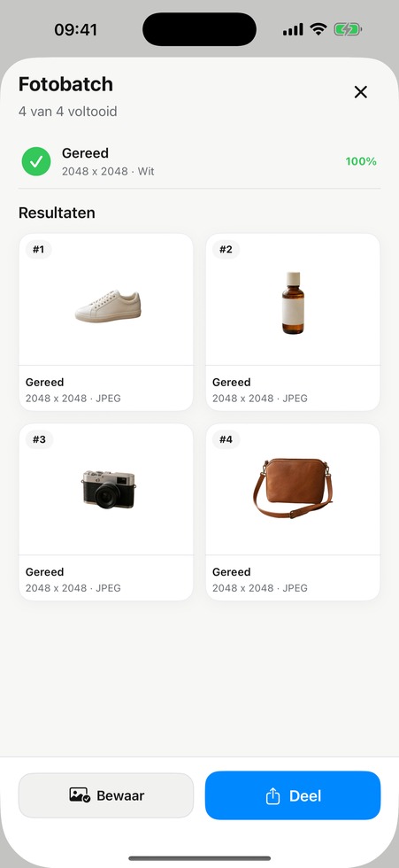Open the camera result image

tap(109, 489)
